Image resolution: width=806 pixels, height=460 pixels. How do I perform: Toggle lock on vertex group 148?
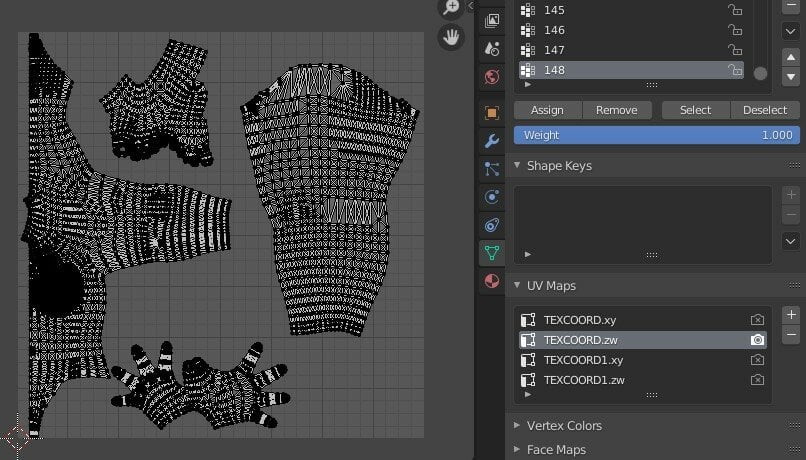pyautogui.click(x=735, y=70)
